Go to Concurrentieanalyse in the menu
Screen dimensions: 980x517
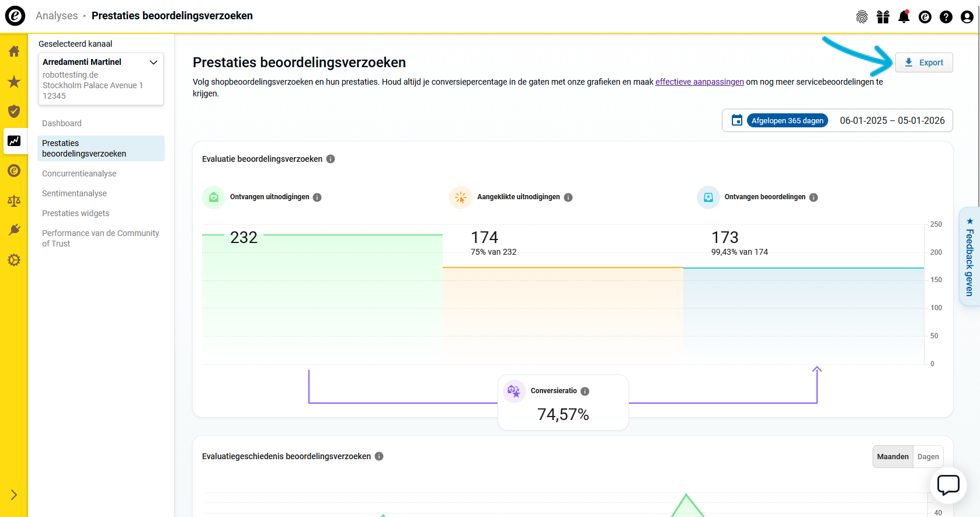[x=79, y=174]
